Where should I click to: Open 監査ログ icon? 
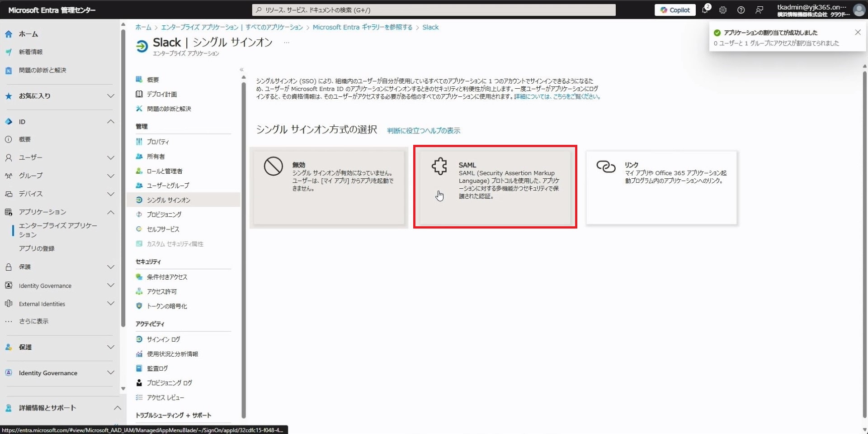(139, 368)
